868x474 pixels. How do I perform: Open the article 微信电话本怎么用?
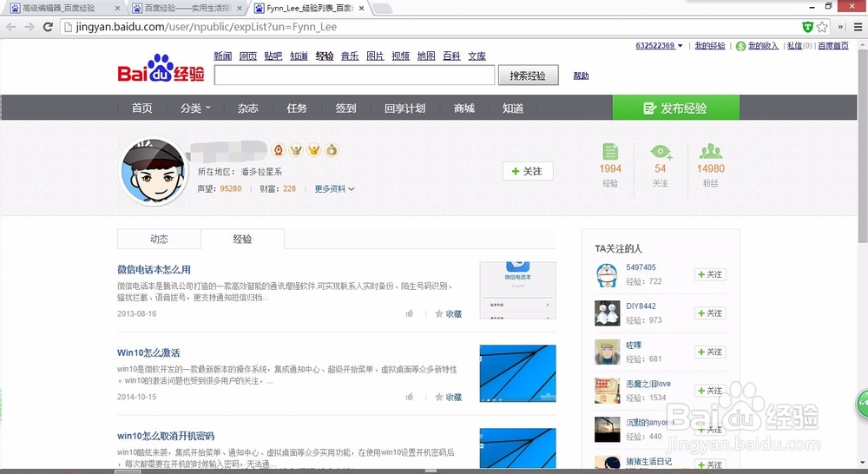154,270
